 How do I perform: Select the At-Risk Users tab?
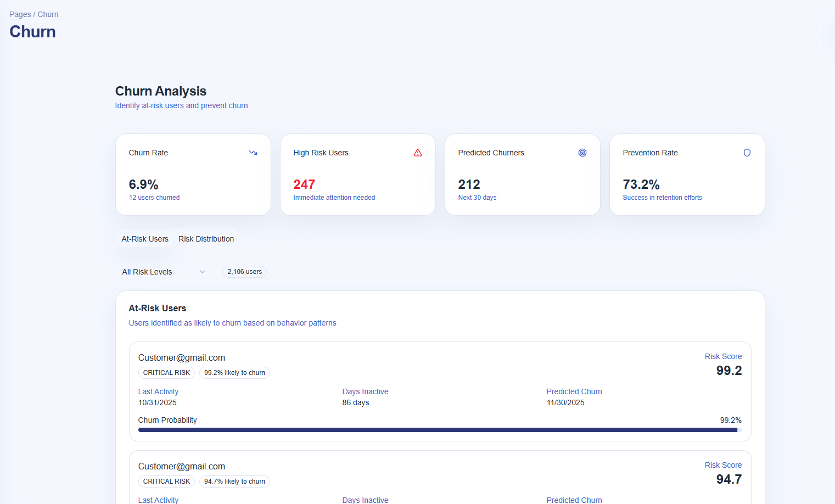(x=145, y=239)
